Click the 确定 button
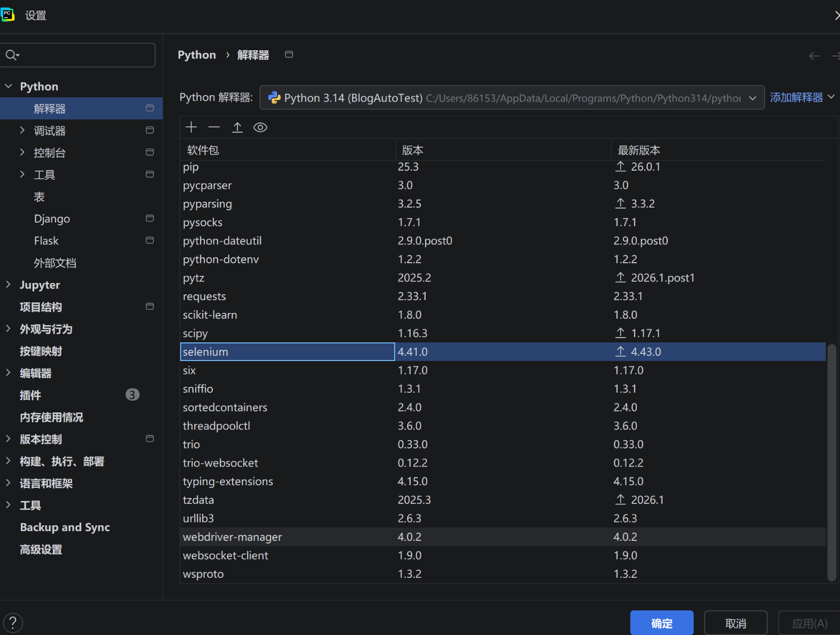Screen dimensions: 840x635 (x=662, y=623)
